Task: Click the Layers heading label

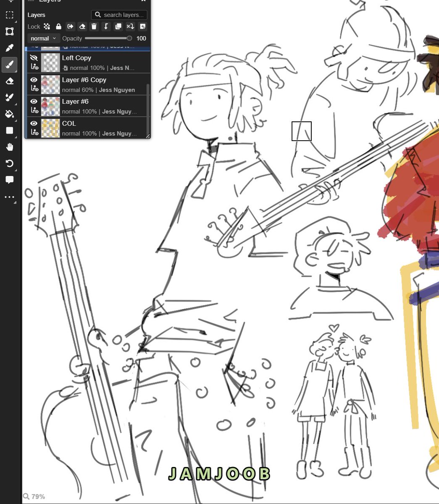Action: pos(36,15)
